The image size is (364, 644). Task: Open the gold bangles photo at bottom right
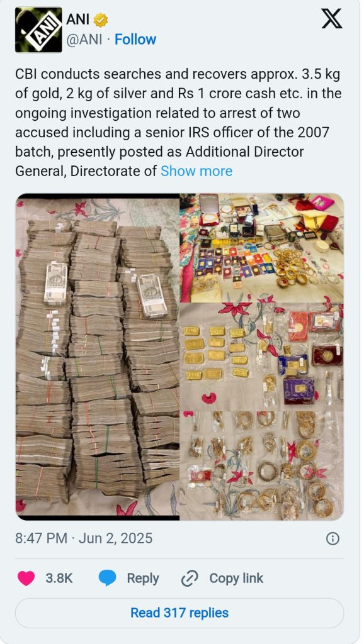point(261,466)
